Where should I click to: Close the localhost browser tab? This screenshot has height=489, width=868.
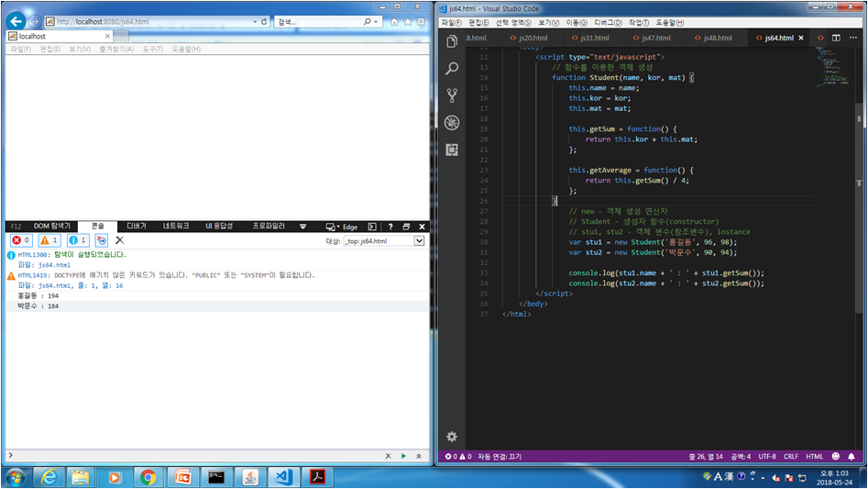pos(107,36)
